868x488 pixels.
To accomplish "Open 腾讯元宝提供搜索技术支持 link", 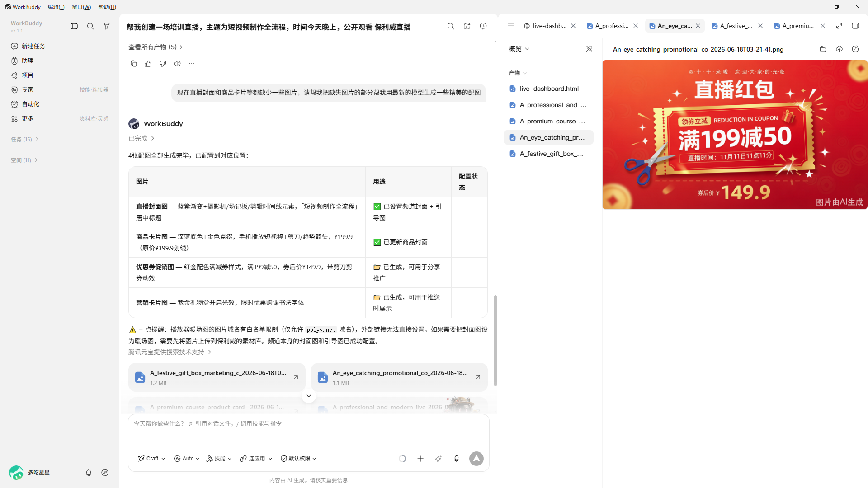I will point(170,352).
